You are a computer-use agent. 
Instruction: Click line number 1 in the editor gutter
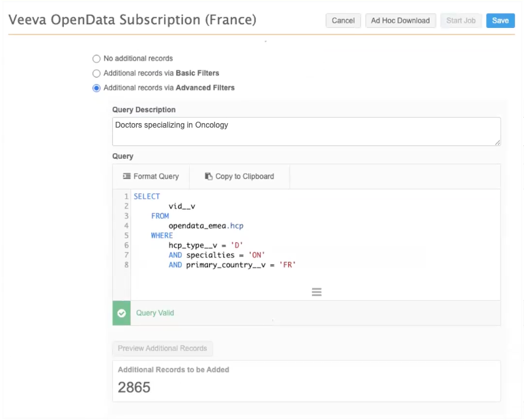pos(126,196)
